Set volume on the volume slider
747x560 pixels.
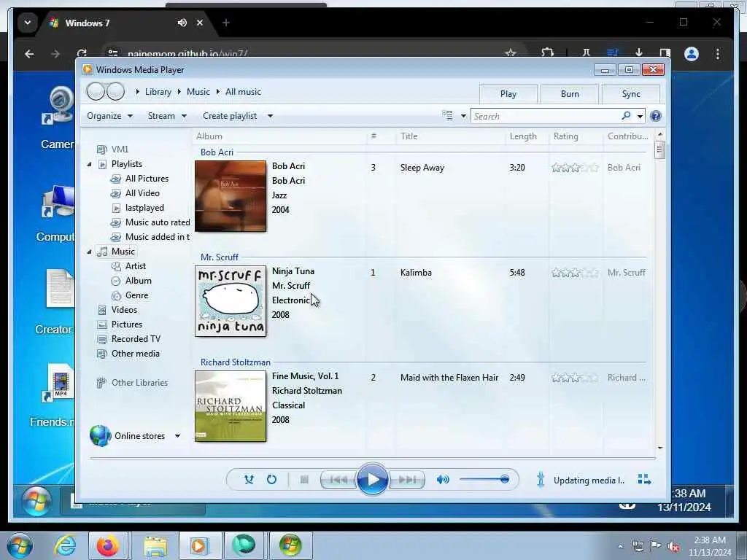484,479
